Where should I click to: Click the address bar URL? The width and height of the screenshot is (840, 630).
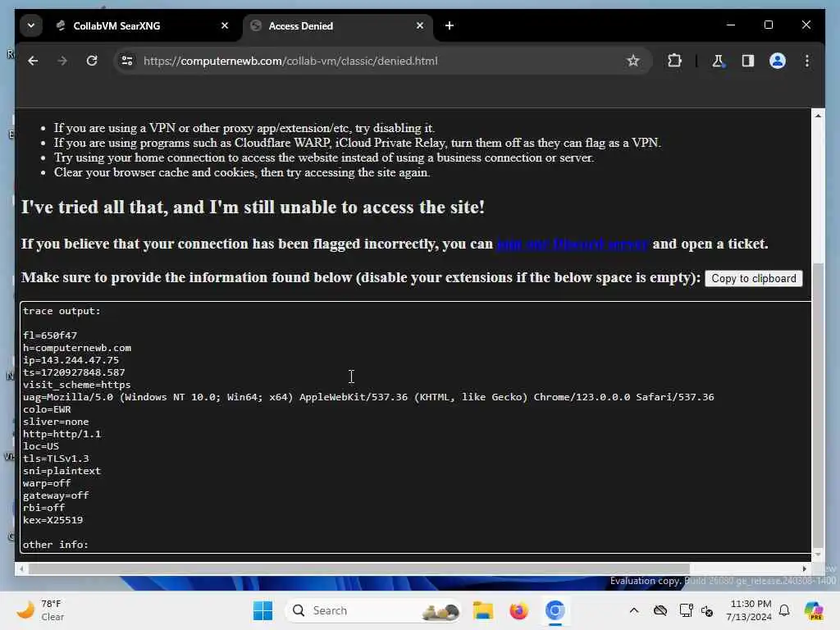coord(290,61)
